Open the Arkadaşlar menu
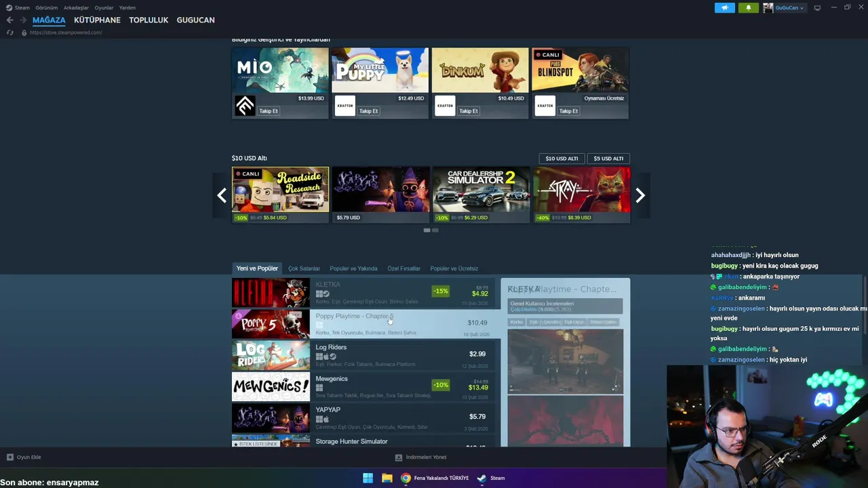868x488 pixels. pyautogui.click(x=76, y=7)
